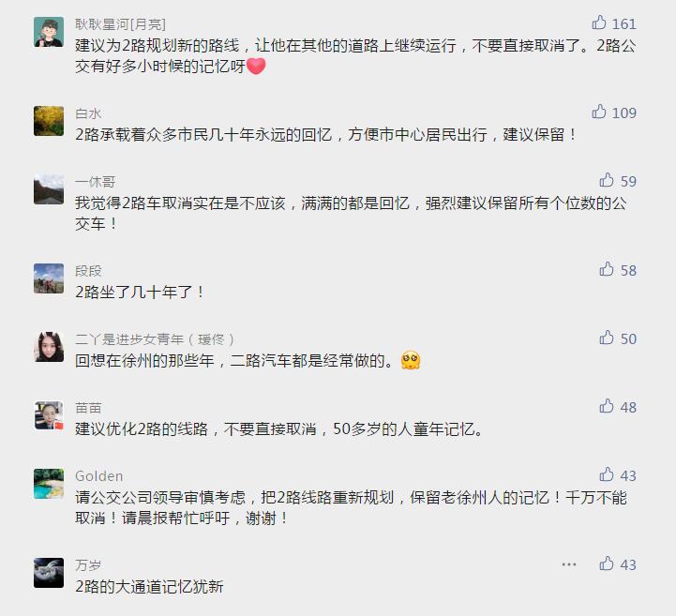The height and width of the screenshot is (616, 676).
Task: Click 白水's yellow flower avatar
Action: coord(49,121)
